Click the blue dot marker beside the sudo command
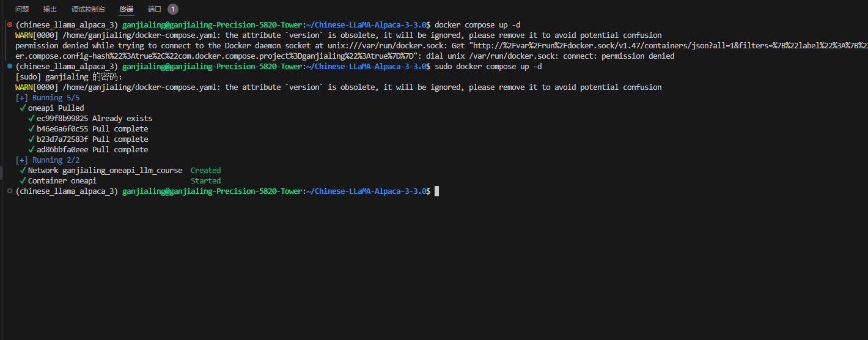 [x=9, y=67]
